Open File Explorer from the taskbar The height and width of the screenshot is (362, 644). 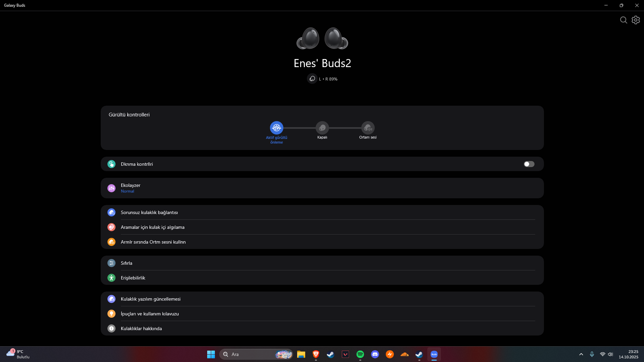point(301,354)
